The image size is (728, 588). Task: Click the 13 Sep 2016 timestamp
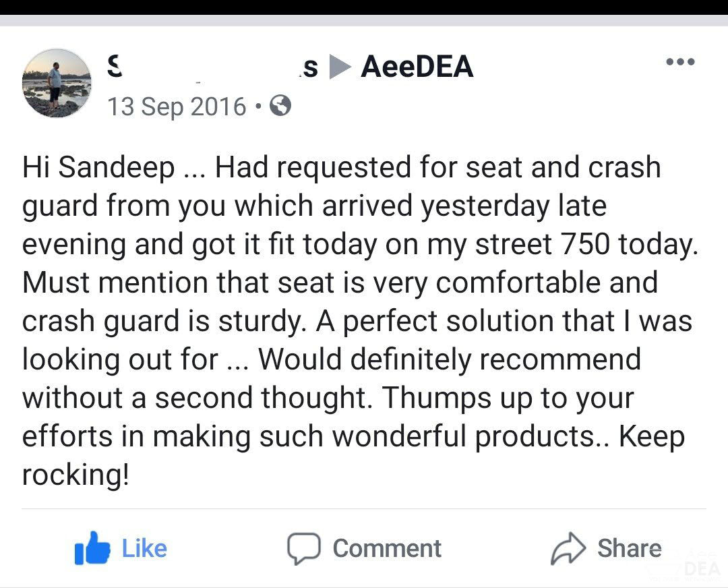pyautogui.click(x=177, y=106)
